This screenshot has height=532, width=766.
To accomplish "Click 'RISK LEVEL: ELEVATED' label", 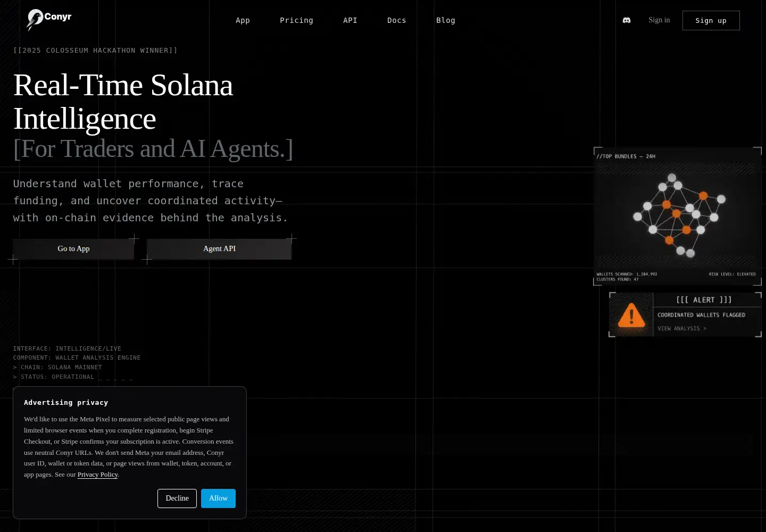I will 732,275.
